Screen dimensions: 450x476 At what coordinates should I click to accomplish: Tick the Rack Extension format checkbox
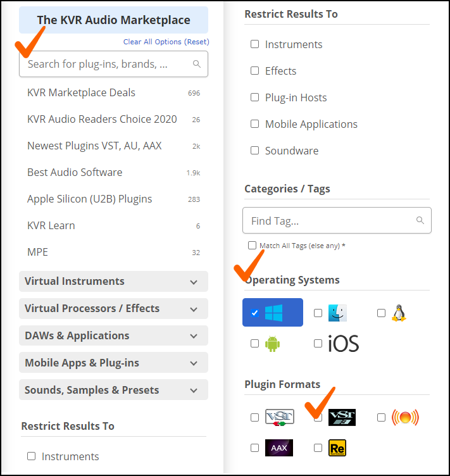pos(318,448)
